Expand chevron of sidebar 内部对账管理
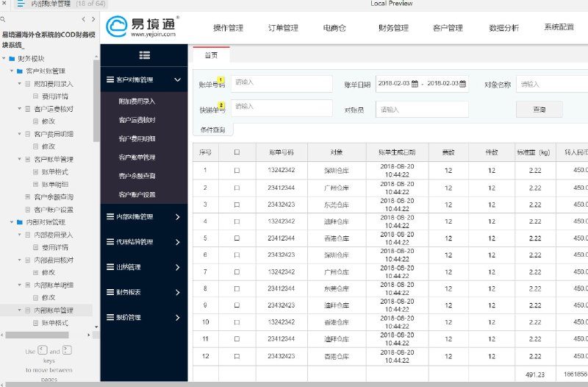Image resolution: width=588 pixels, height=387 pixels. [178, 216]
